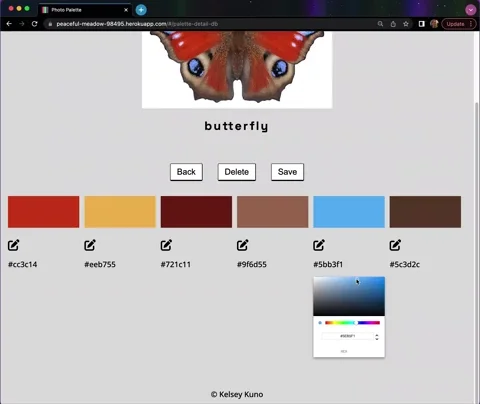This screenshot has height=404, width=480.
Task: Pick a shade in the picker saturation area
Action: tap(349, 296)
